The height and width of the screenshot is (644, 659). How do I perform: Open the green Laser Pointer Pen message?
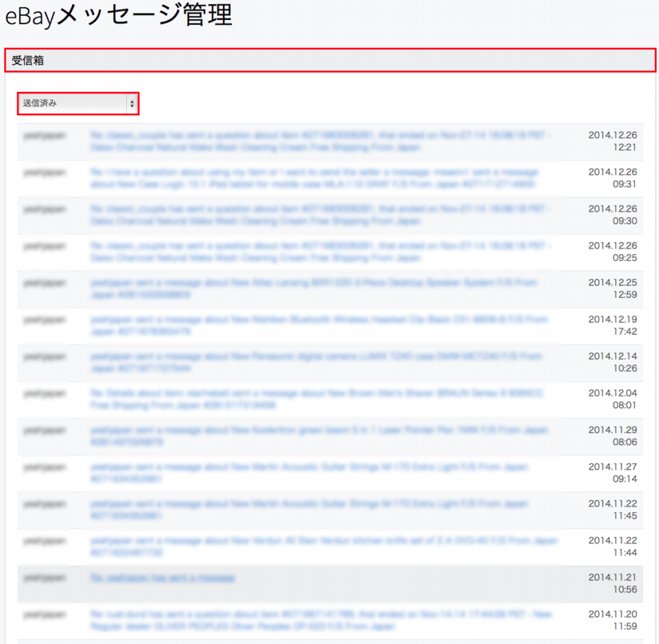point(320,435)
